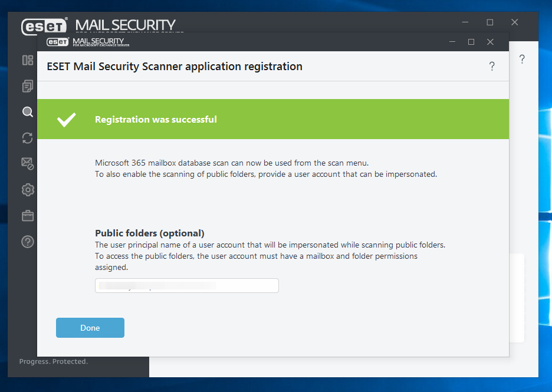Close the main ESET Mail Security window
552x392 pixels.
click(x=514, y=22)
